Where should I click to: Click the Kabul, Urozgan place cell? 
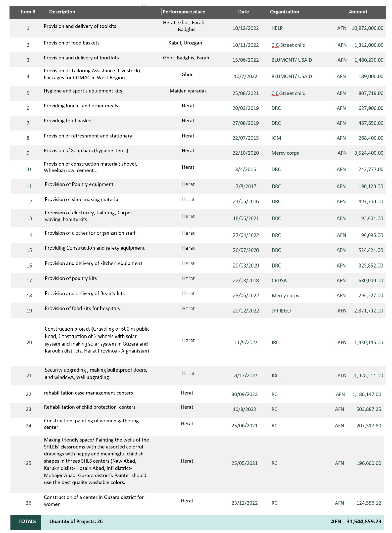pyautogui.click(x=185, y=43)
